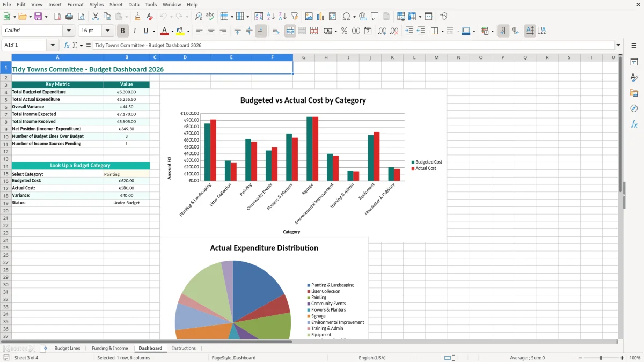Open the sidebar Gallery panel icon
644x362 pixels.
[634, 93]
